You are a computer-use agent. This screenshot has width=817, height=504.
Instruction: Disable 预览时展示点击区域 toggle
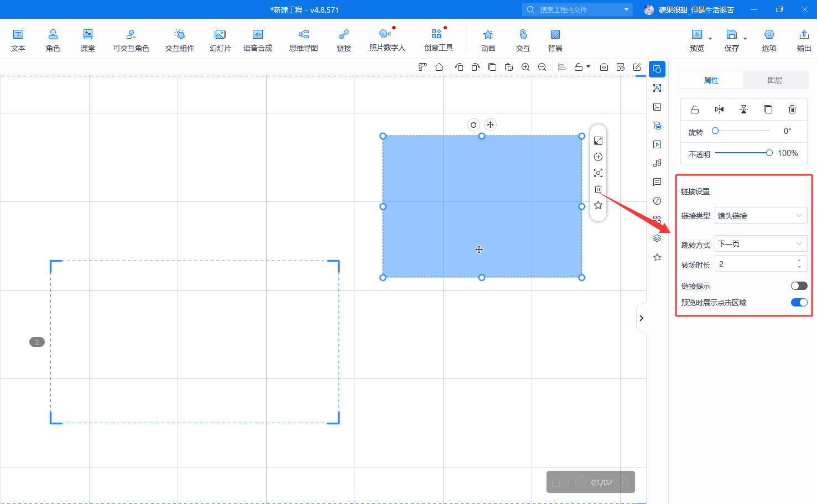[799, 303]
